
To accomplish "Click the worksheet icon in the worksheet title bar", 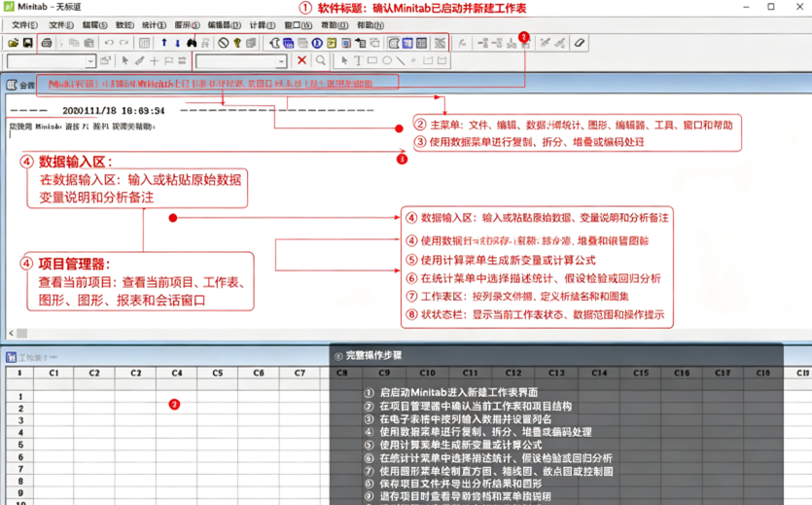I will (x=11, y=357).
